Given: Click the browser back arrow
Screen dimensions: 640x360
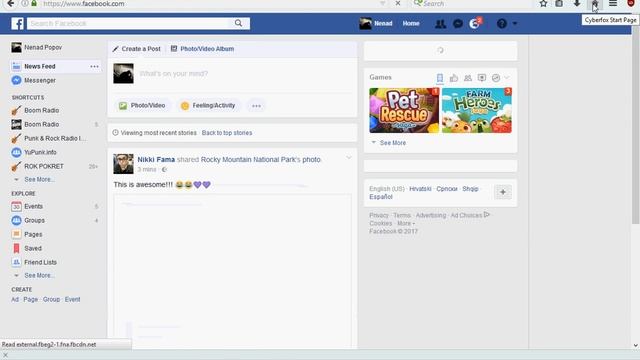Looking at the screenshot, I should [11, 4].
